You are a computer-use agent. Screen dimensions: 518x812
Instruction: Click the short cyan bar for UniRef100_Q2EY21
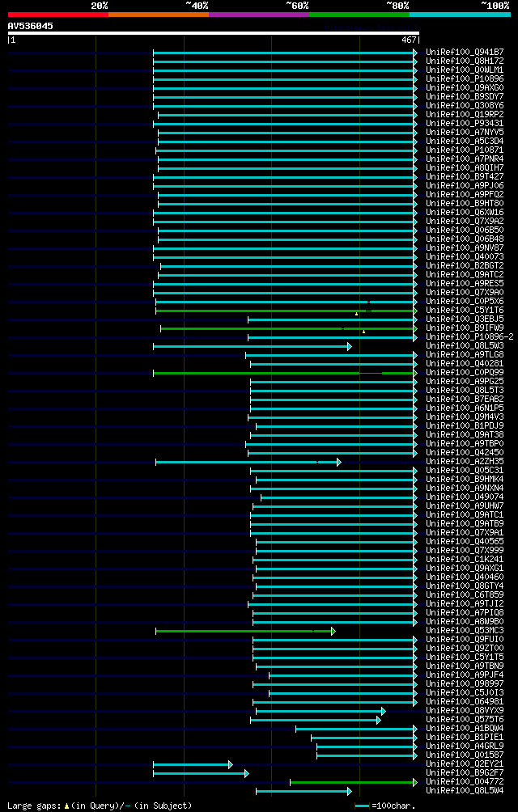(x=193, y=764)
